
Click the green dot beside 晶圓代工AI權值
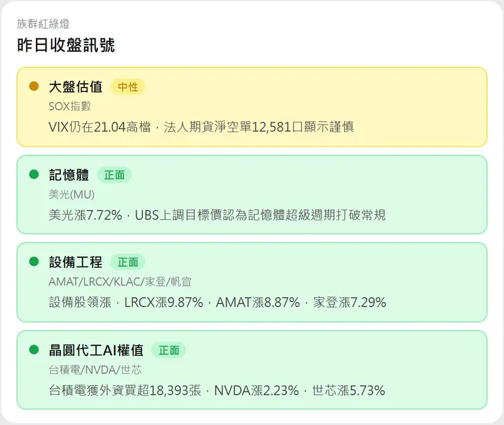[35, 349]
